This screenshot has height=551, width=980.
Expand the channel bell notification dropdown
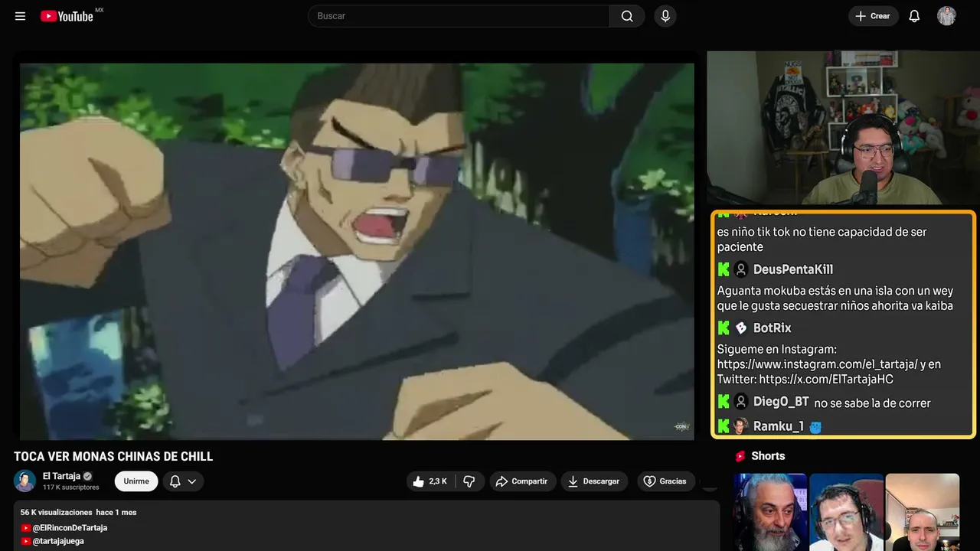(183, 481)
